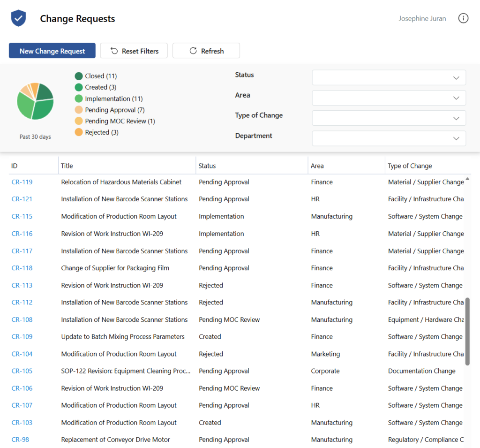Screen dimensions: 480x448
Task: Open change request CR-118
Action: pos(22,268)
